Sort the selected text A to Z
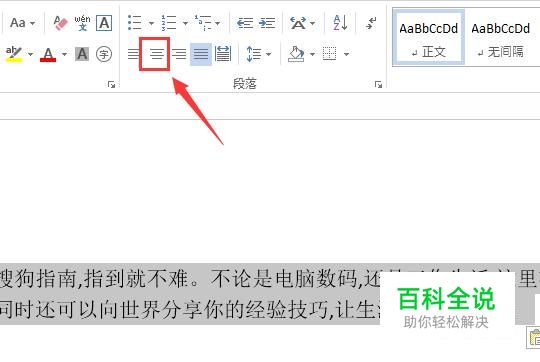 (x=340, y=23)
